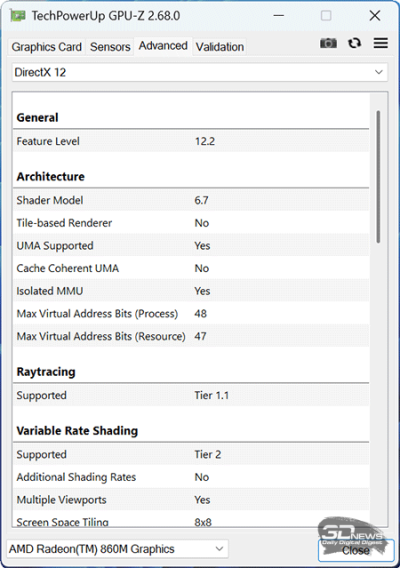The width and height of the screenshot is (400, 568).
Task: Select the Advanced tab
Action: (163, 46)
